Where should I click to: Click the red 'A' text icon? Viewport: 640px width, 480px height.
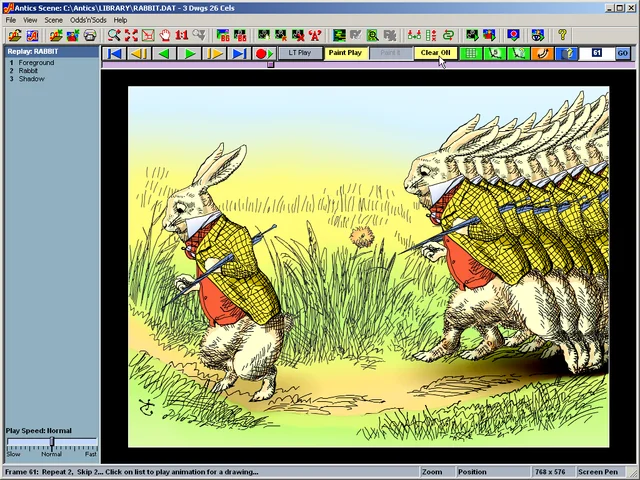tap(315, 36)
